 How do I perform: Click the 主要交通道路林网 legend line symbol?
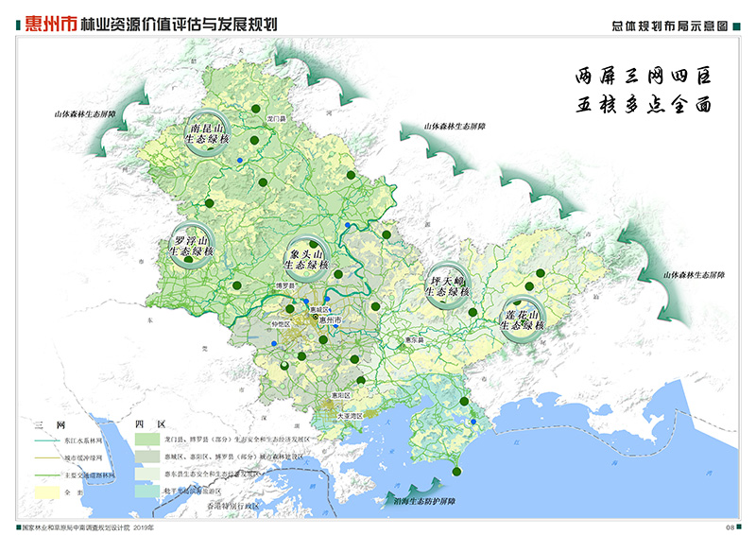[45, 475]
